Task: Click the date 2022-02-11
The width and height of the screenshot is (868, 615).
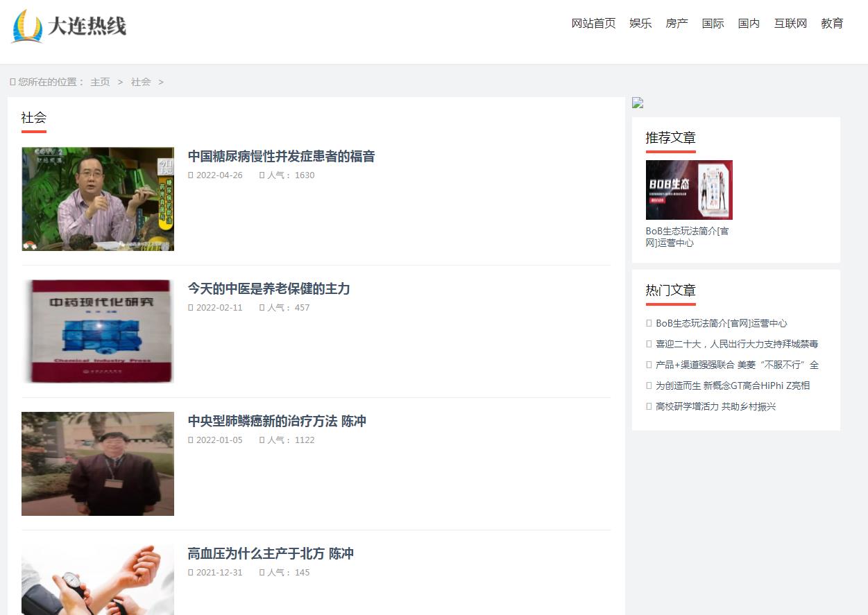Action: click(219, 308)
